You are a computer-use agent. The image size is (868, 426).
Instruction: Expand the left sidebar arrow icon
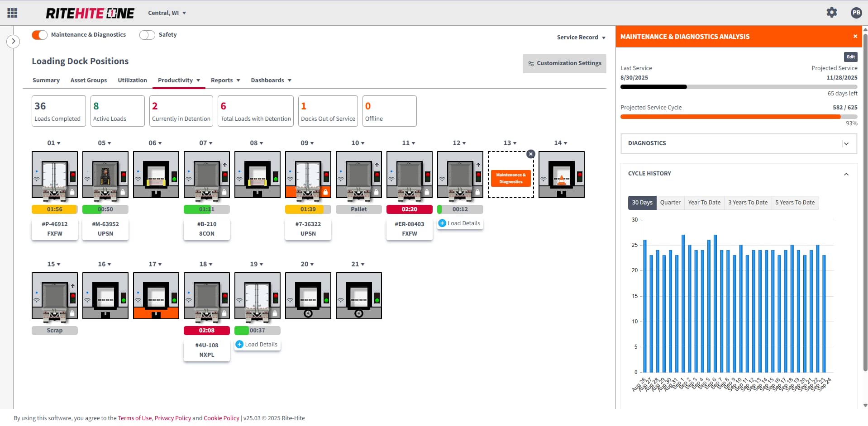coord(13,41)
